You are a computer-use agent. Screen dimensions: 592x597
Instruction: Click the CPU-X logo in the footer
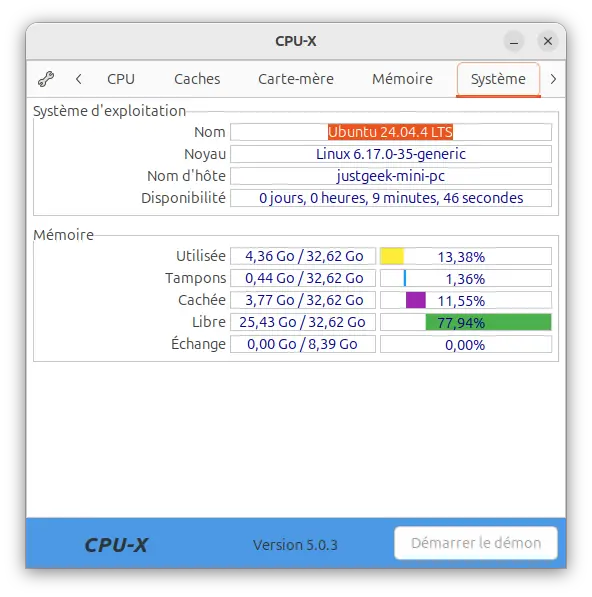point(116,545)
